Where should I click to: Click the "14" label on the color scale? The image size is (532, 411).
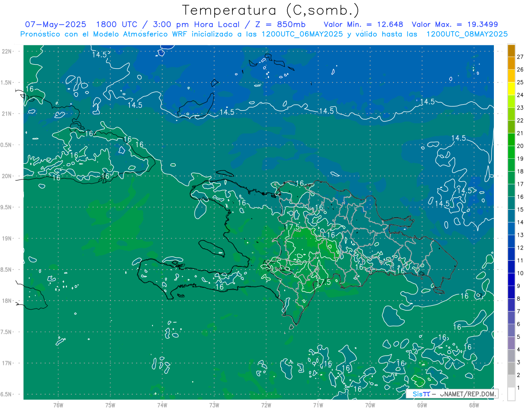[520, 223]
